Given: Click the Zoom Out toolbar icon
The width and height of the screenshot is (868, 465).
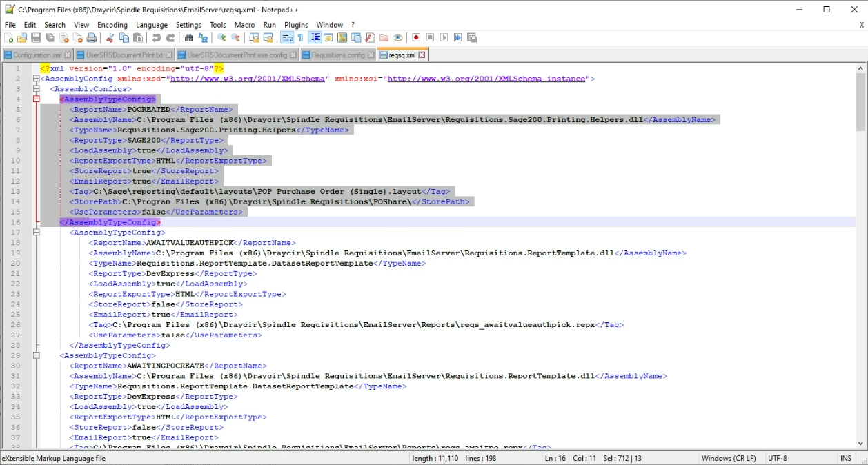Looking at the screenshot, I should [235, 37].
